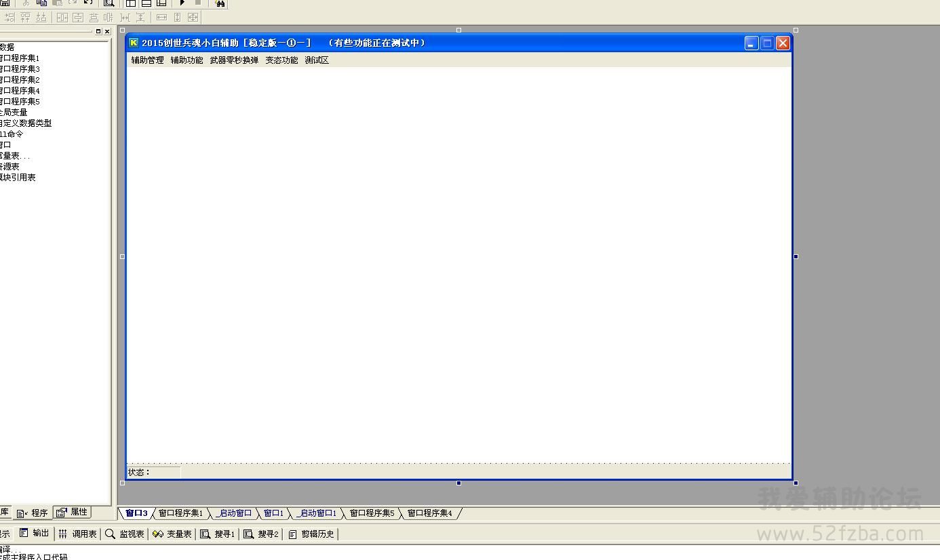This screenshot has width=940, height=560.
Task: Select 窗口程序集1 in the program tree
Action: [20, 58]
